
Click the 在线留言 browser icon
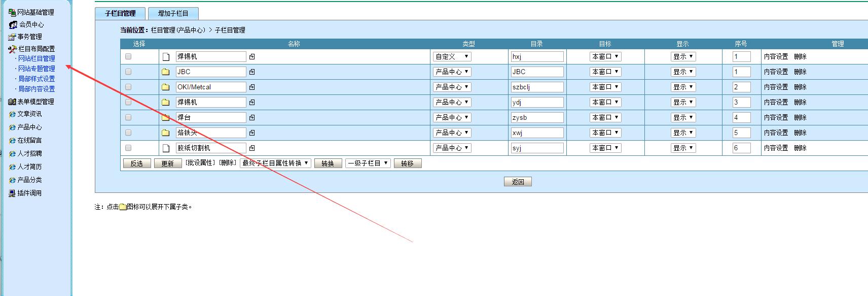pyautogui.click(x=12, y=140)
